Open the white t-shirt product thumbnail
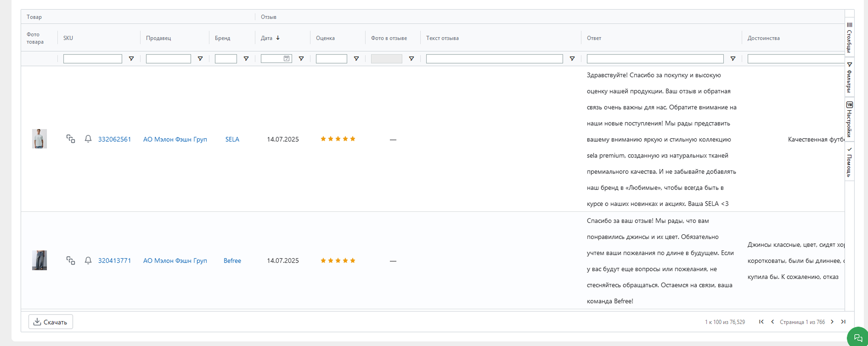The width and height of the screenshot is (868, 346). [x=39, y=139]
